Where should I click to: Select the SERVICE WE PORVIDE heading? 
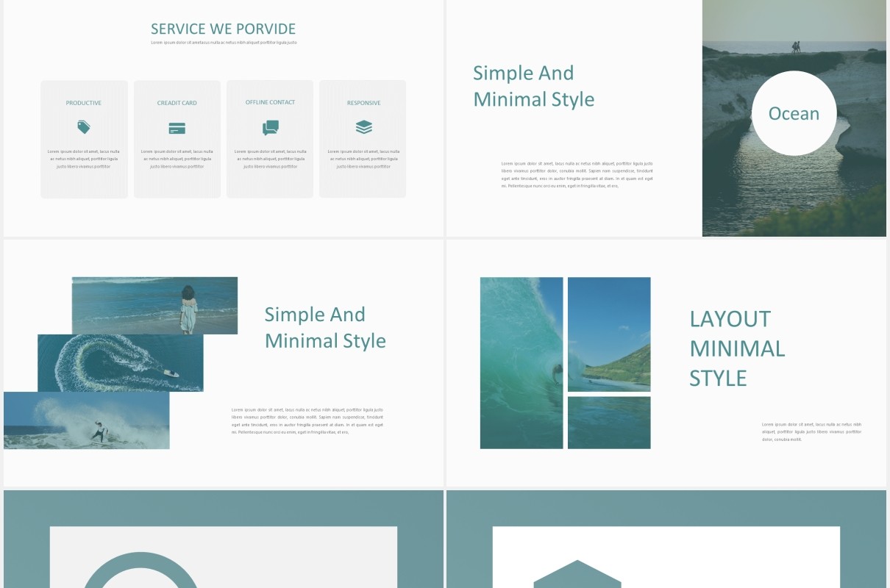tap(224, 29)
